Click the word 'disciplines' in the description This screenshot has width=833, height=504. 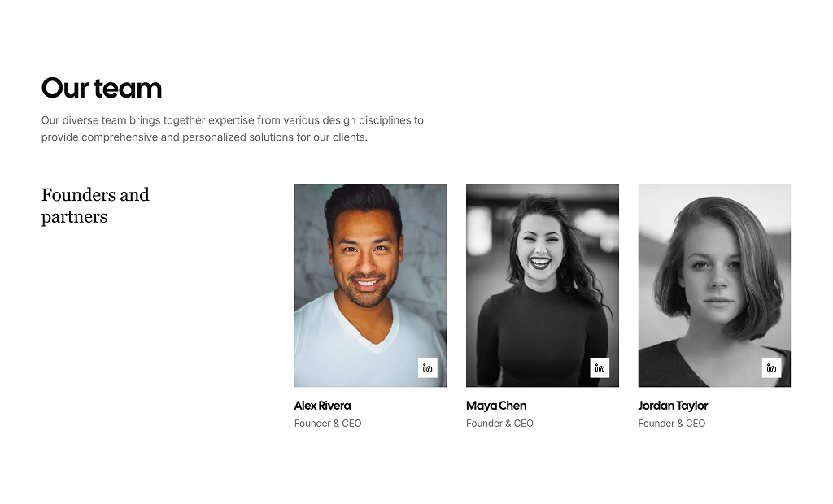point(382,120)
